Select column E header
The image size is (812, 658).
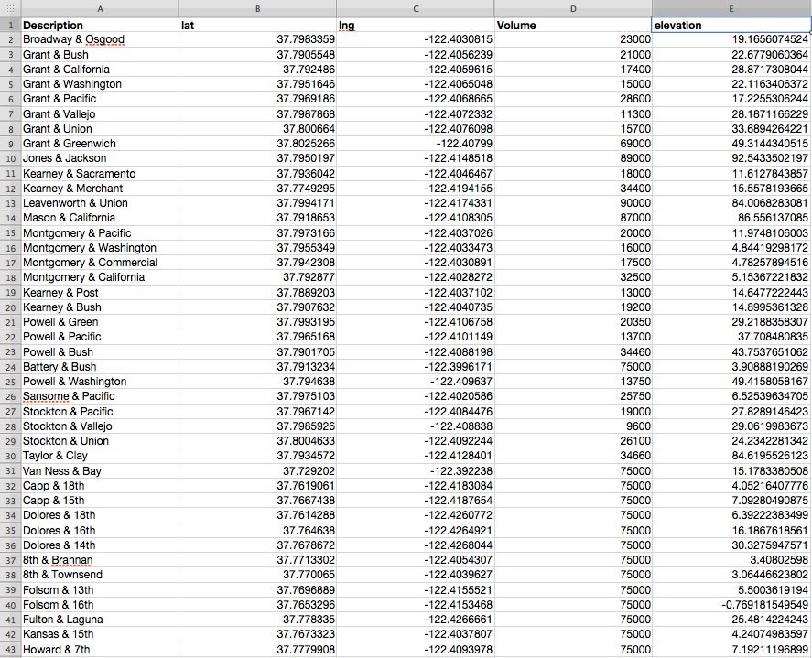click(x=731, y=9)
